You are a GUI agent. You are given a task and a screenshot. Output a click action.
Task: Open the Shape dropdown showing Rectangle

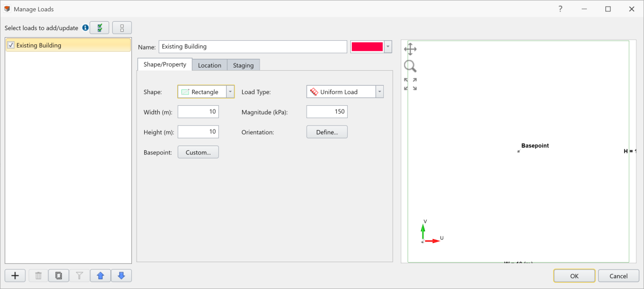(x=206, y=92)
